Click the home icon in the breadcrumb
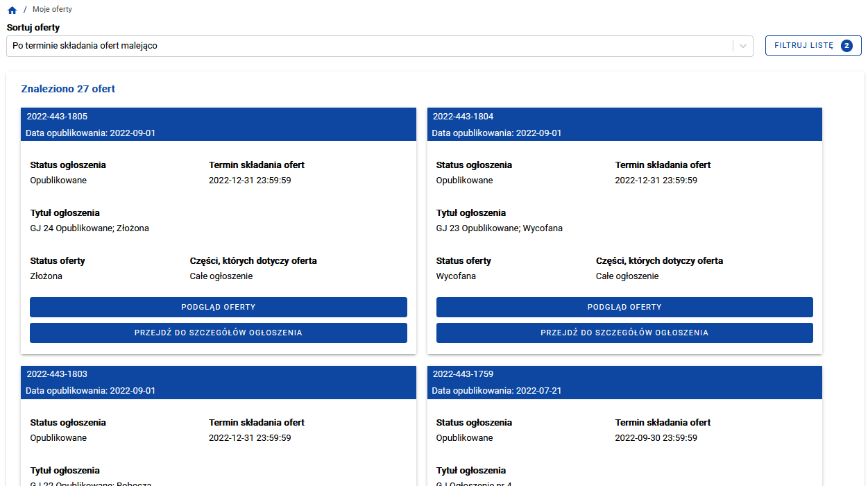This screenshot has width=868, height=486. coord(12,10)
